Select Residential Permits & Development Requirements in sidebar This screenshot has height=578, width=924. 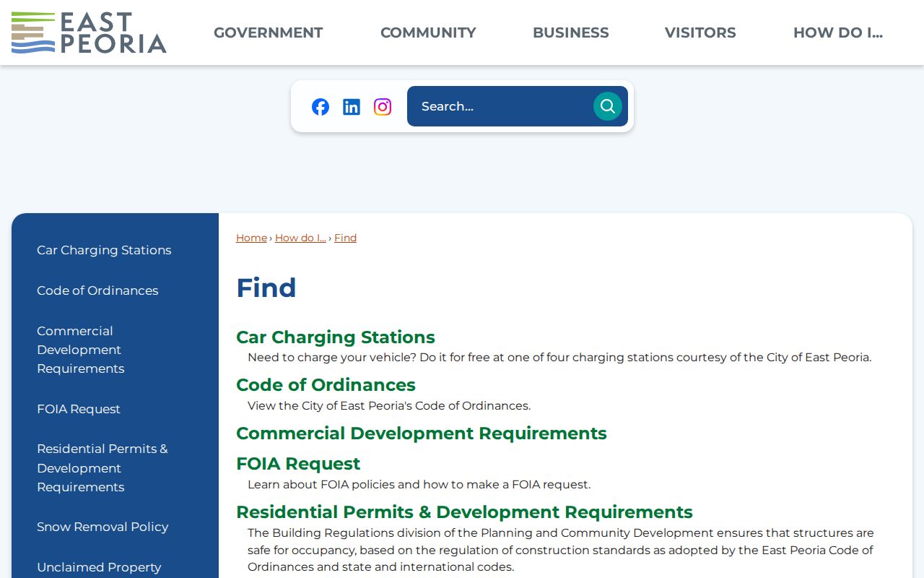pos(103,467)
